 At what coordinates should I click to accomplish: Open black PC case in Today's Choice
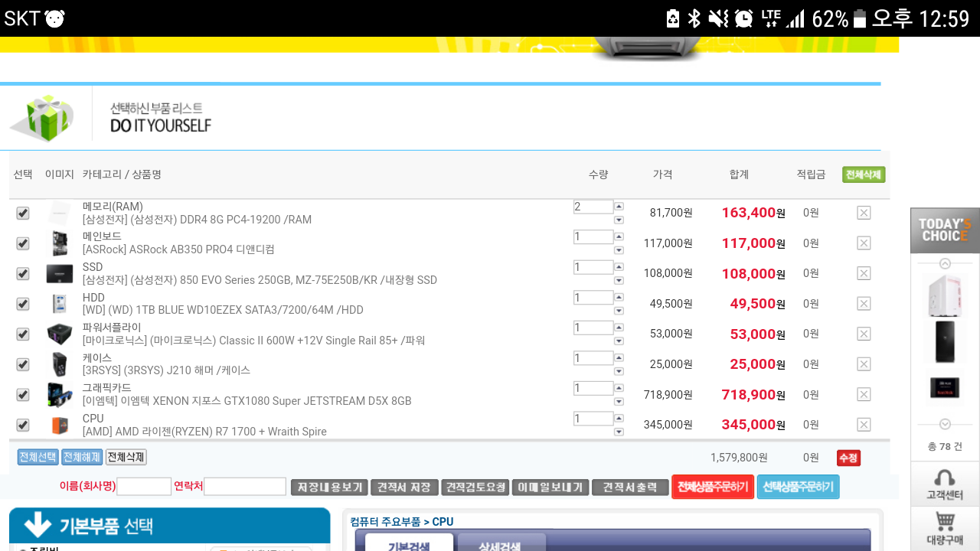click(945, 341)
